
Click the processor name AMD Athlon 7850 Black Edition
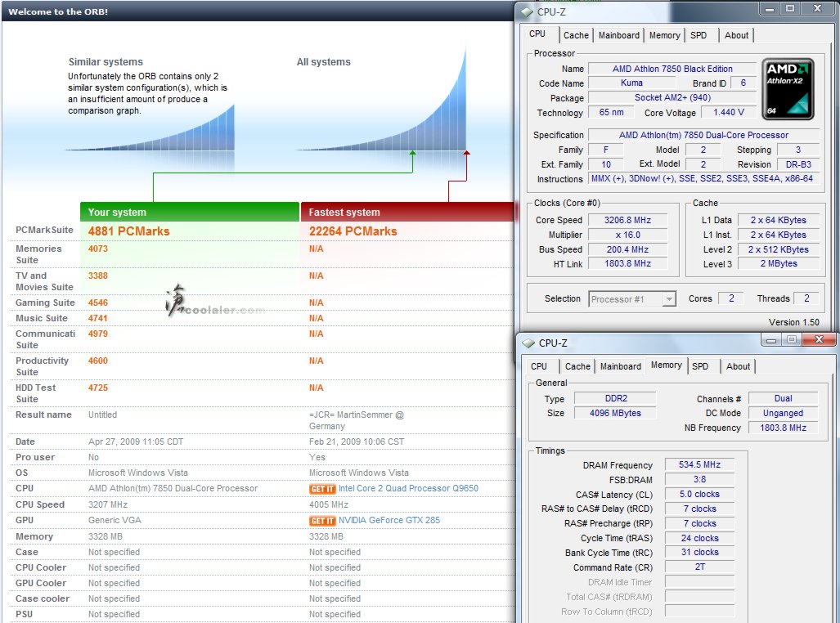672,69
